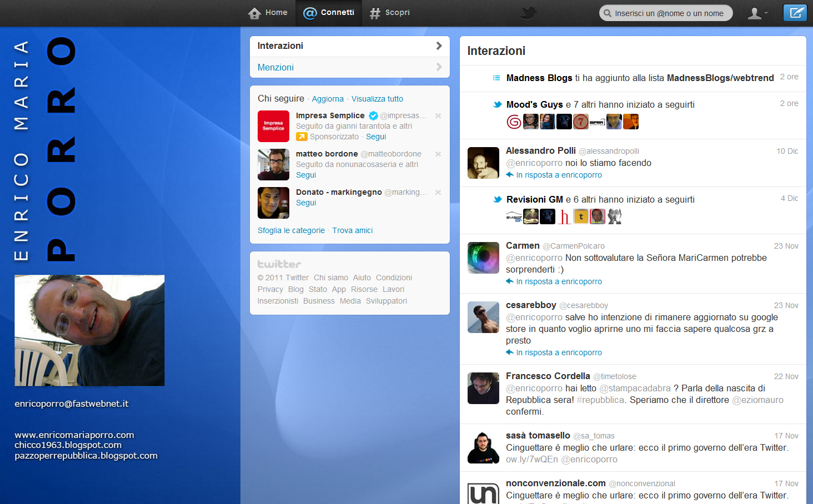Click chevron next to Interazioni
This screenshot has height=504, width=813.
[x=439, y=46]
